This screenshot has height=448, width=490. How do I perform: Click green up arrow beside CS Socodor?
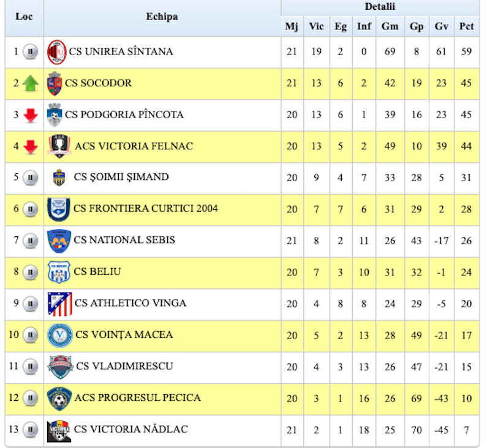(31, 84)
